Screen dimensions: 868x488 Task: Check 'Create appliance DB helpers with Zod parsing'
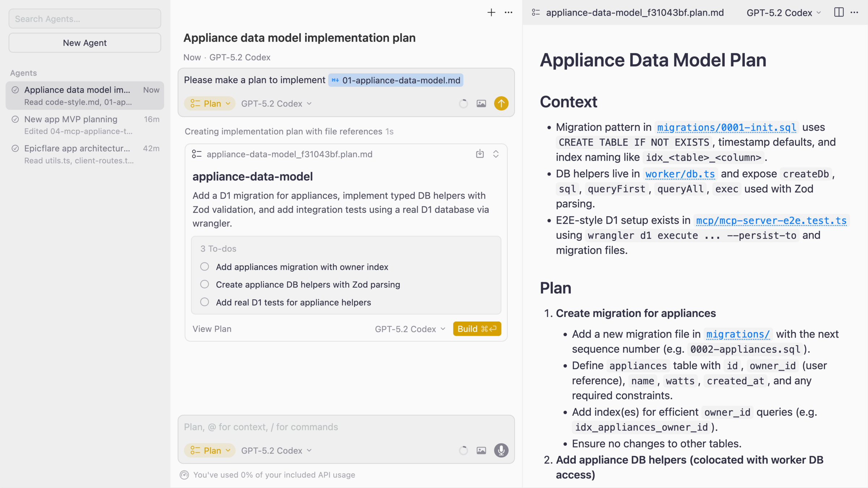click(x=205, y=284)
